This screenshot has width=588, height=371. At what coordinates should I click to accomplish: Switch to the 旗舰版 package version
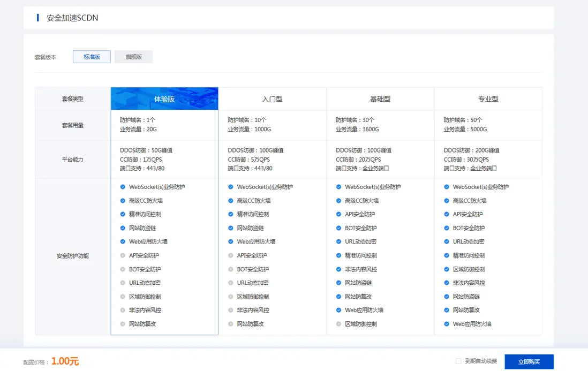(133, 57)
